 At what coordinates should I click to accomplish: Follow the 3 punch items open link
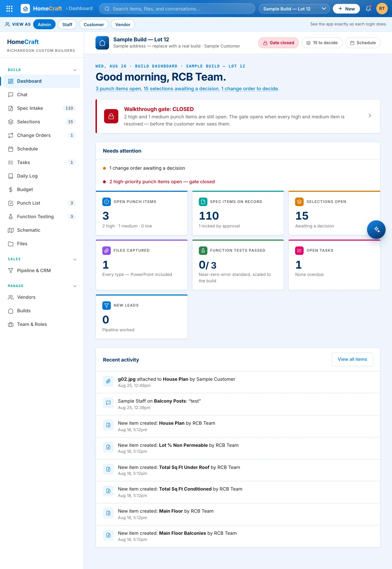click(x=118, y=89)
